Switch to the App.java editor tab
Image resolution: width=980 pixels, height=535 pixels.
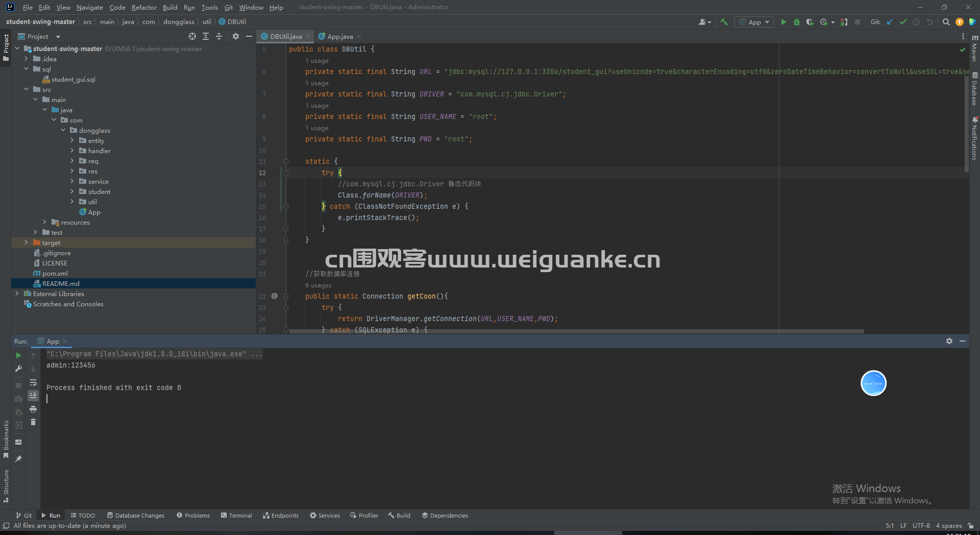coord(339,36)
